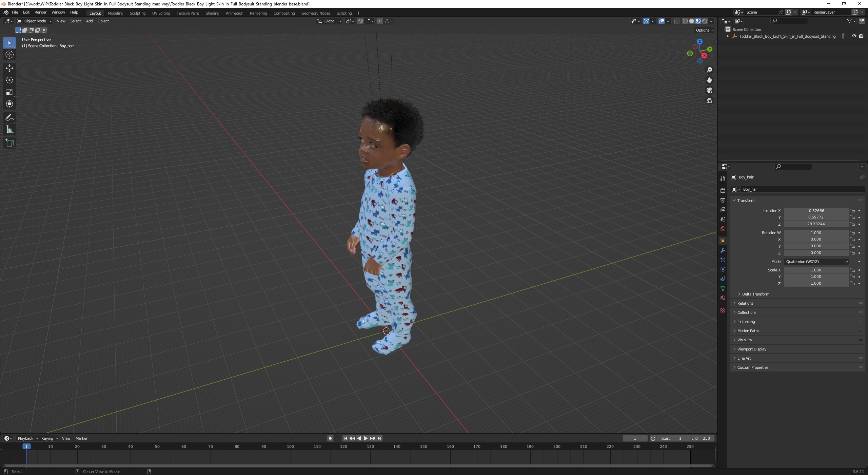This screenshot has height=475, width=868.
Task: Open the Object Constraints properties tab
Action: (x=723, y=279)
